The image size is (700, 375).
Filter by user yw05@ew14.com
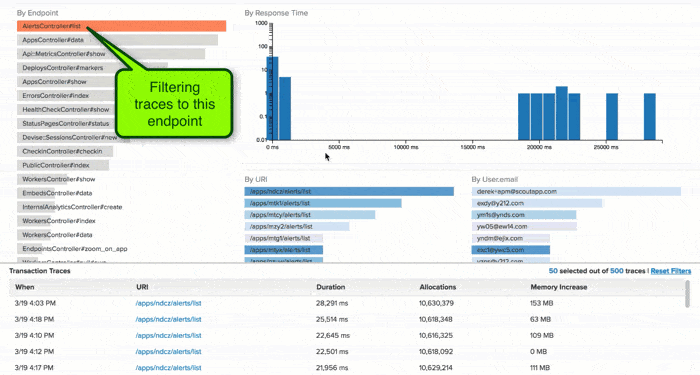524,226
